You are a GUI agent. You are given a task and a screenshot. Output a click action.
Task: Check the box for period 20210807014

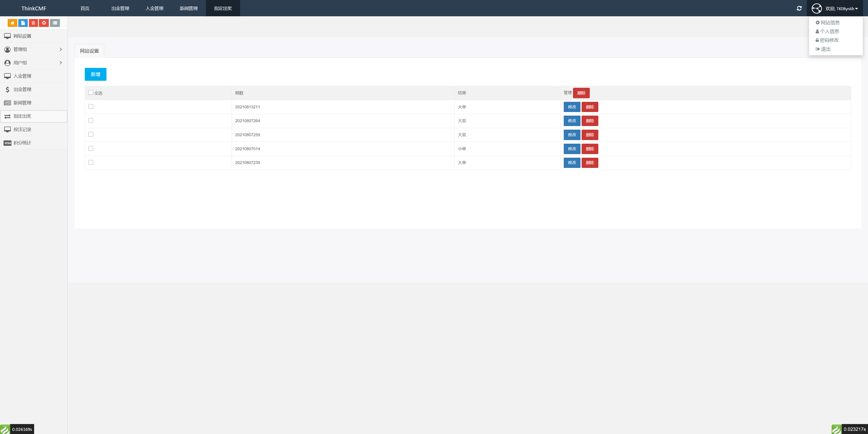[x=91, y=148]
